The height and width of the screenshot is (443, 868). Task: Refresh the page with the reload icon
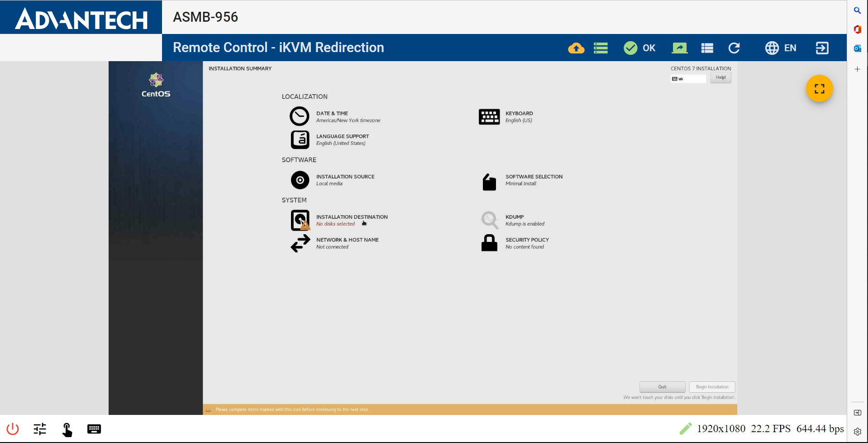(x=734, y=48)
